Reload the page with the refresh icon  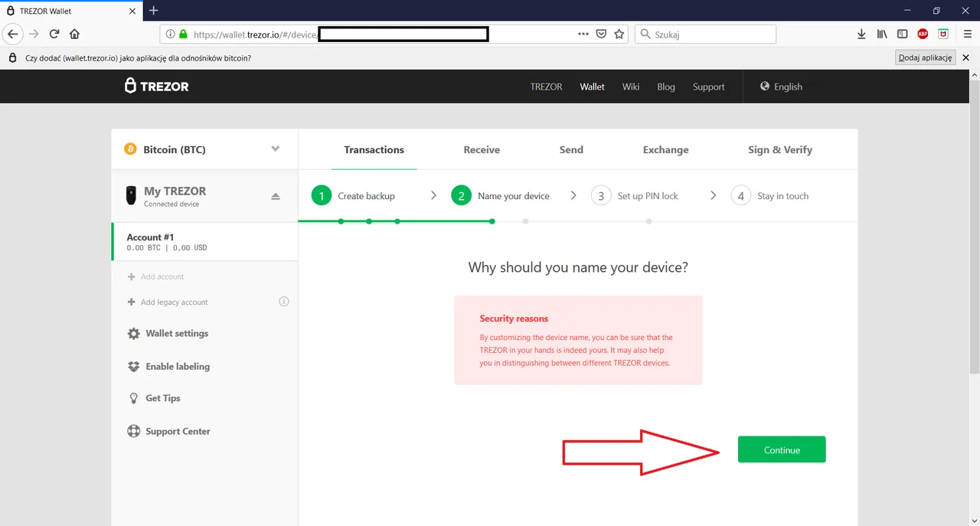coord(54,34)
